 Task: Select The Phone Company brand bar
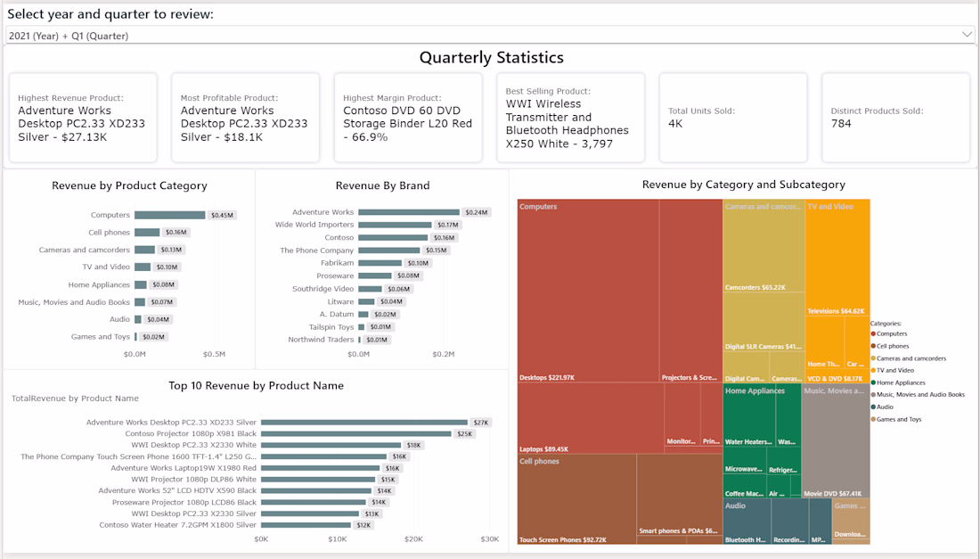click(x=388, y=251)
